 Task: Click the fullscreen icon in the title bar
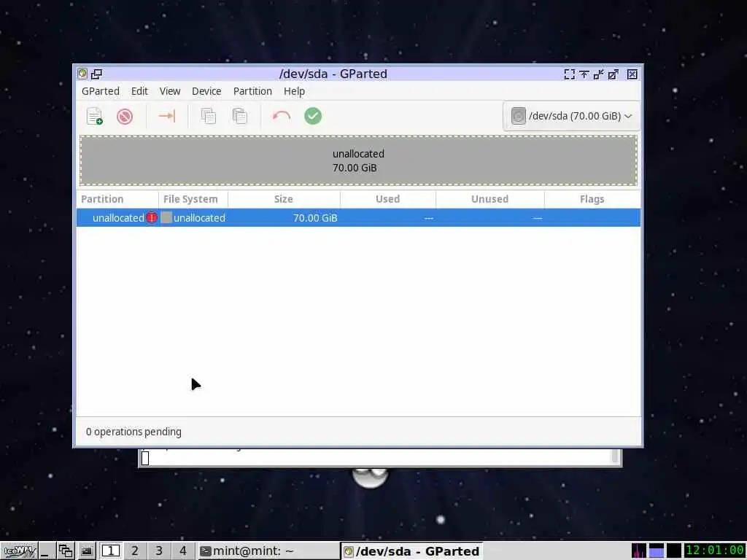(x=569, y=74)
